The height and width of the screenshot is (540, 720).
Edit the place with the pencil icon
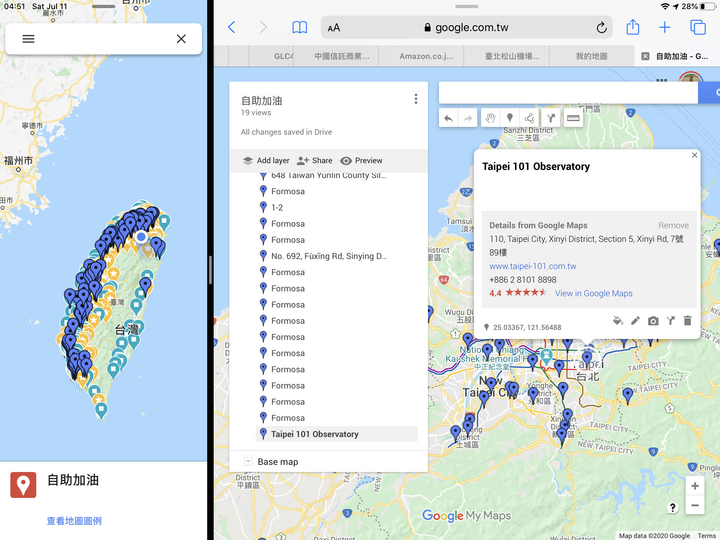[x=635, y=321]
